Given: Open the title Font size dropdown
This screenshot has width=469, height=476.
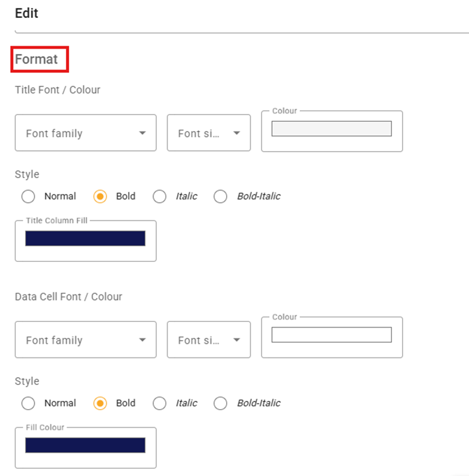Looking at the screenshot, I should [209, 133].
